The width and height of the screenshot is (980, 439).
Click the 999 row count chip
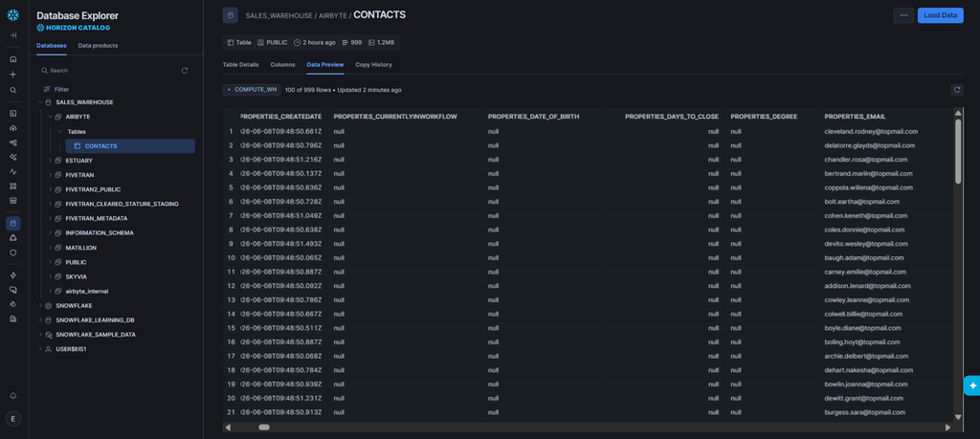[352, 42]
